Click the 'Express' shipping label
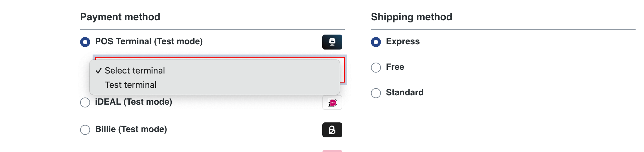 click(x=403, y=41)
